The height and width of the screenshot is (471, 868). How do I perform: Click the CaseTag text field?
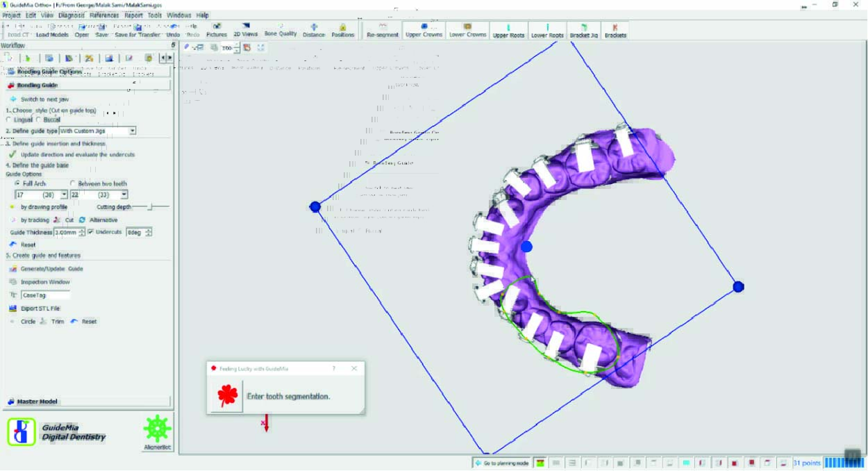[x=45, y=295]
